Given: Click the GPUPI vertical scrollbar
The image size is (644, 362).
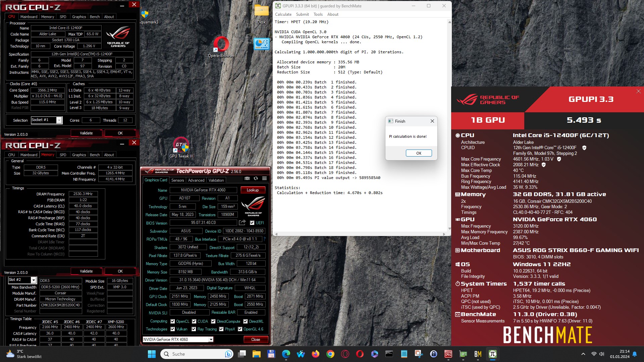Looking at the screenshot, I should click(449, 126).
